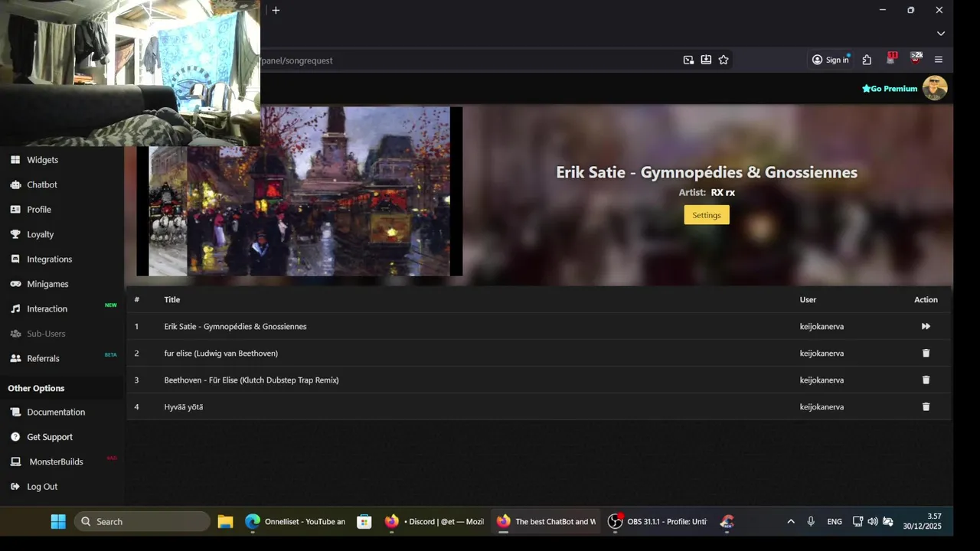Click the taskbar Search box
The image size is (980, 551).
pyautogui.click(x=142, y=521)
